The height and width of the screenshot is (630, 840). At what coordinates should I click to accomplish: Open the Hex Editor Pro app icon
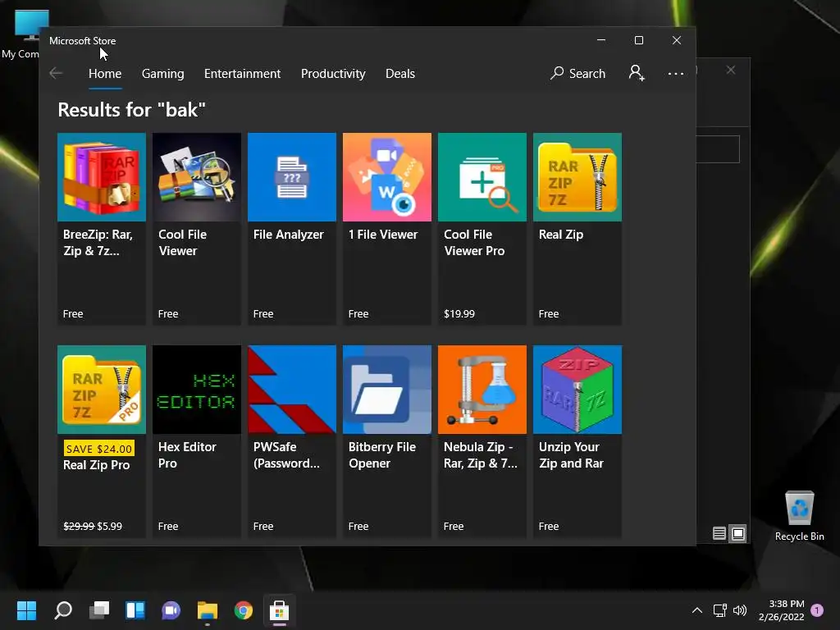197,390
